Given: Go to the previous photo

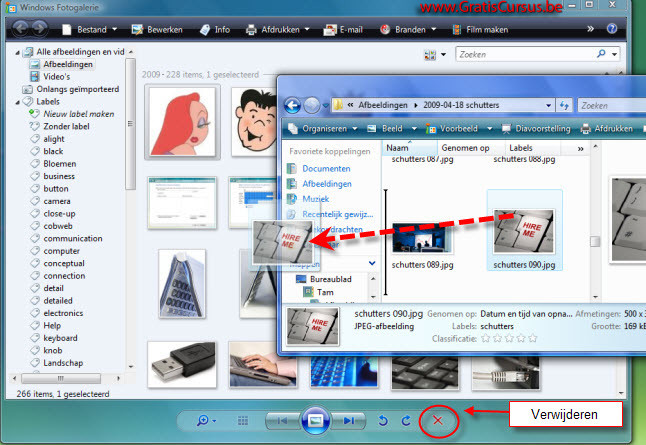Looking at the screenshot, I should 283,421.
